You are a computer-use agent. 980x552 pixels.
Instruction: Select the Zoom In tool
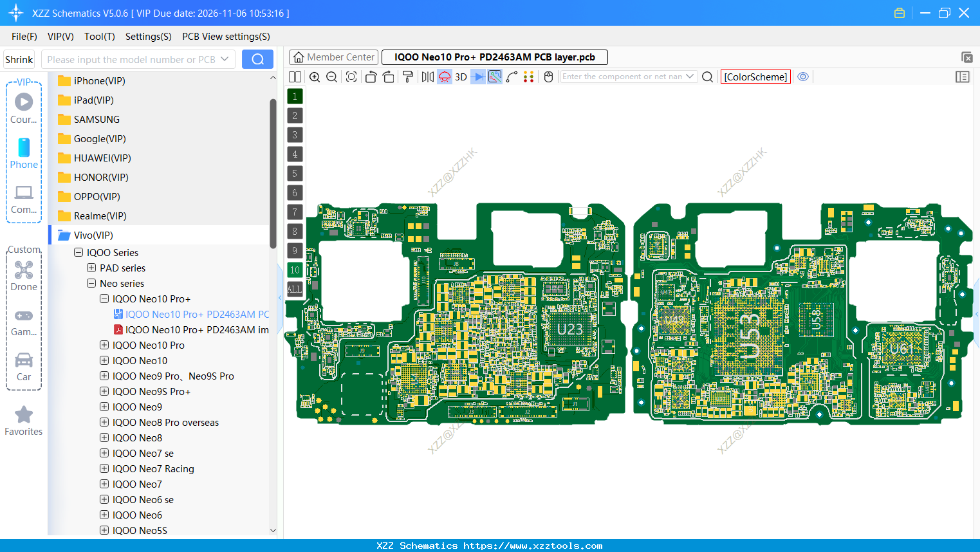click(x=315, y=77)
